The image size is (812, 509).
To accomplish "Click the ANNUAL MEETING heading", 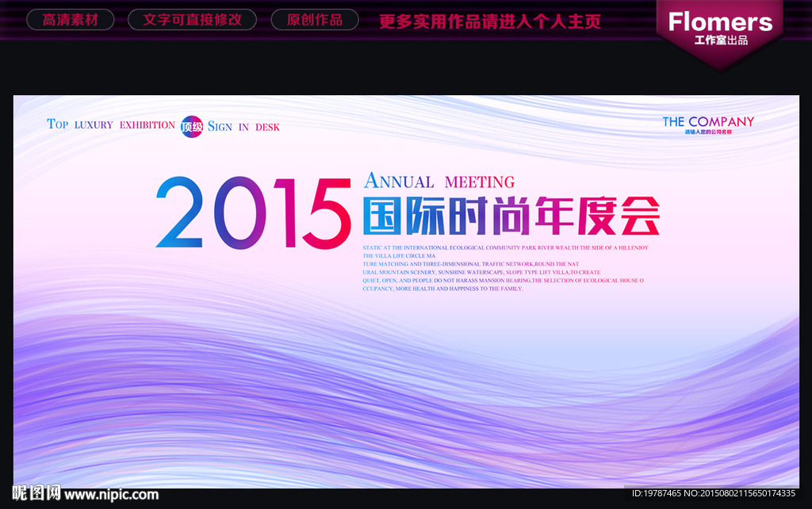I will (x=439, y=181).
